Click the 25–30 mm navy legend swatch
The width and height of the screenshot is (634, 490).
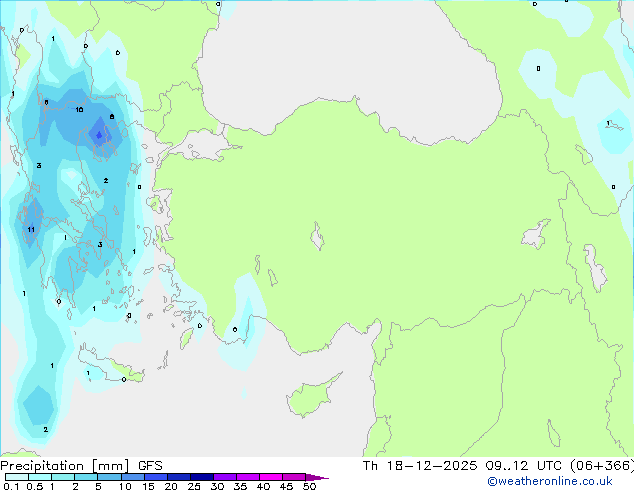[x=202, y=477]
